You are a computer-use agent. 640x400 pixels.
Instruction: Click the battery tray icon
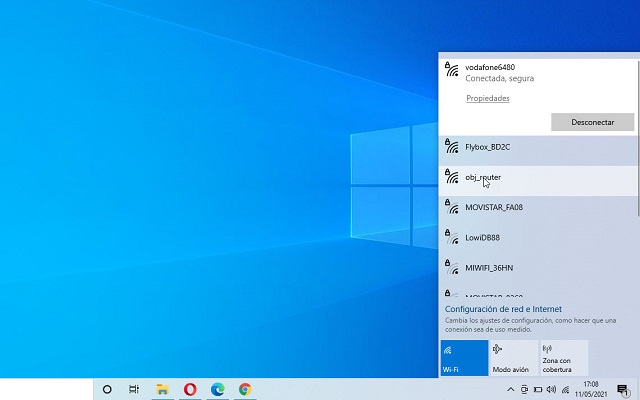click(x=538, y=389)
